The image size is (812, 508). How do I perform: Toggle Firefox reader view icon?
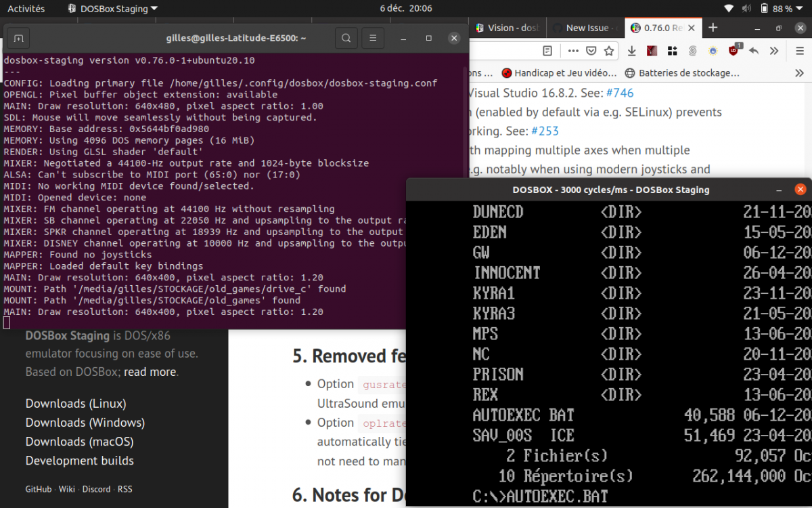[x=547, y=51]
